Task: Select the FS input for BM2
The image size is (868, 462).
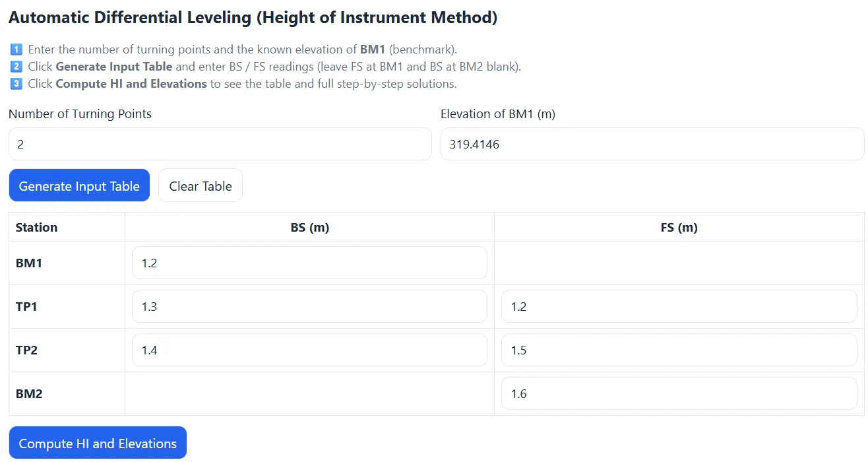Action: click(679, 393)
